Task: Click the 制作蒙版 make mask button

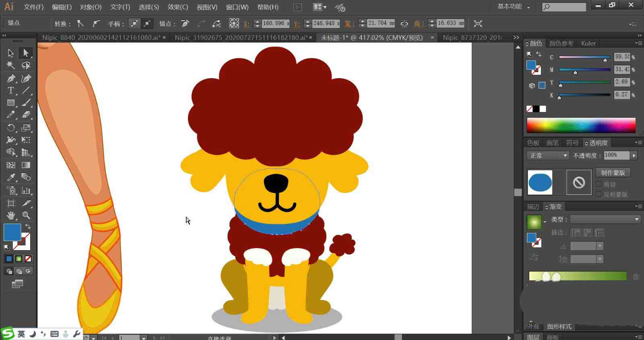Action: 613,172
